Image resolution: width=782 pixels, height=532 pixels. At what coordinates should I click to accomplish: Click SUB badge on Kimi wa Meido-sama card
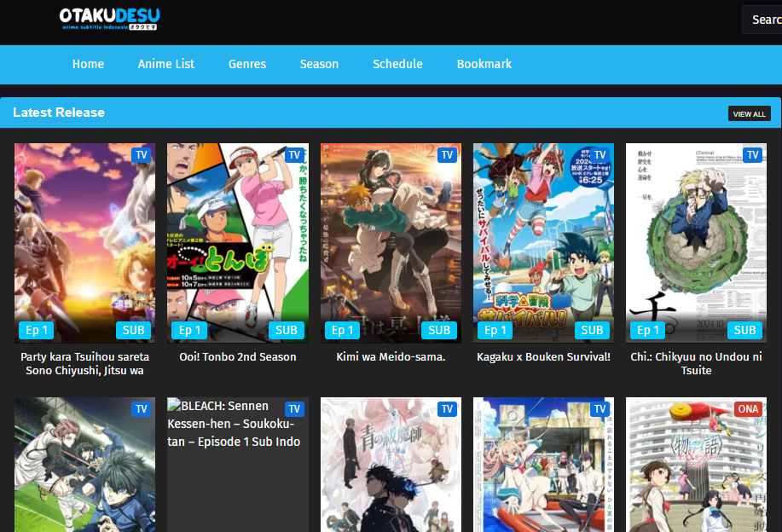tap(439, 330)
